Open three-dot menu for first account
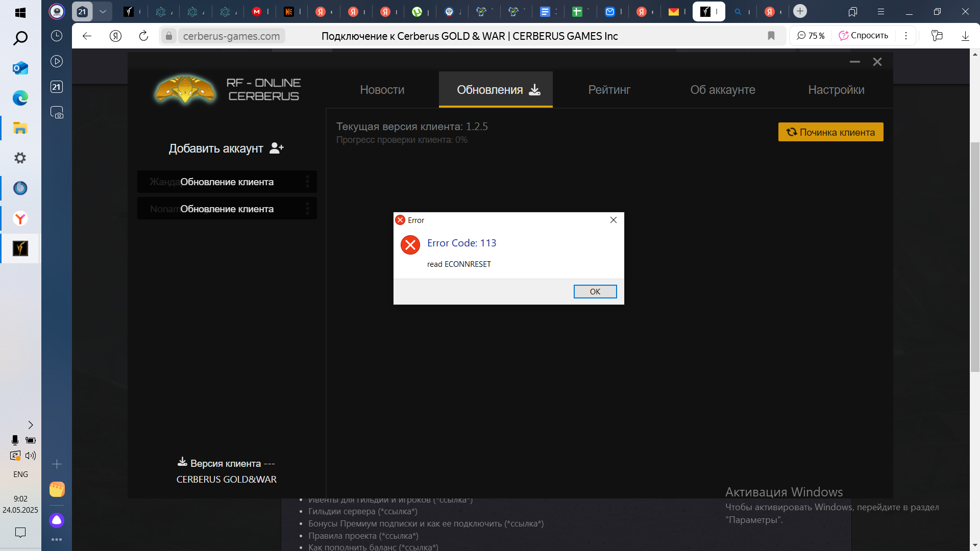The width and height of the screenshot is (980, 551). 307,182
